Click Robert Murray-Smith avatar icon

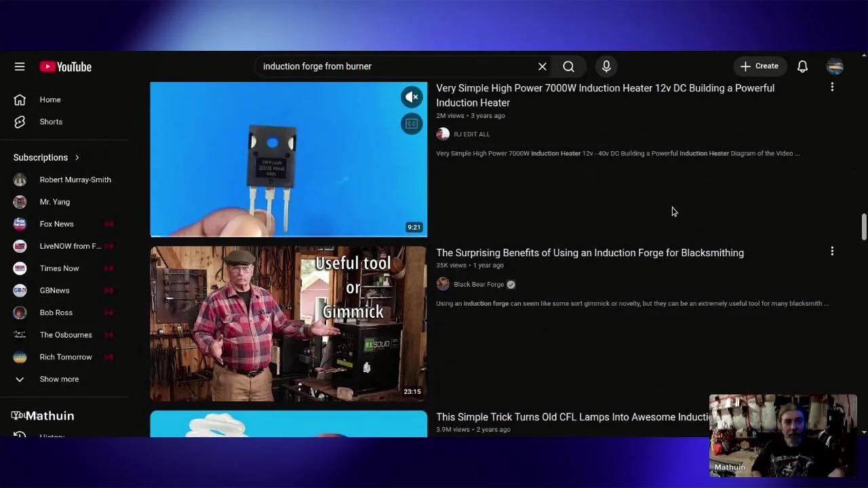tap(20, 180)
